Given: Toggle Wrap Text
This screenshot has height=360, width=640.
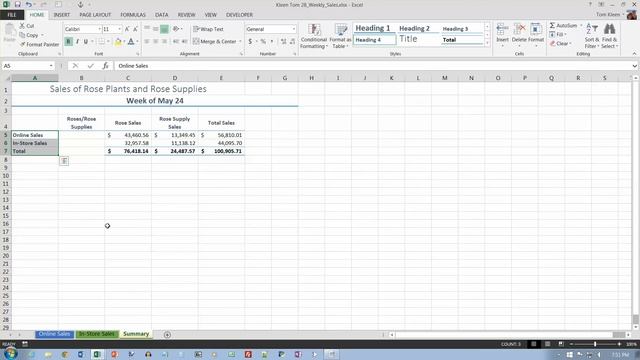Looking at the screenshot, I should (209, 29).
